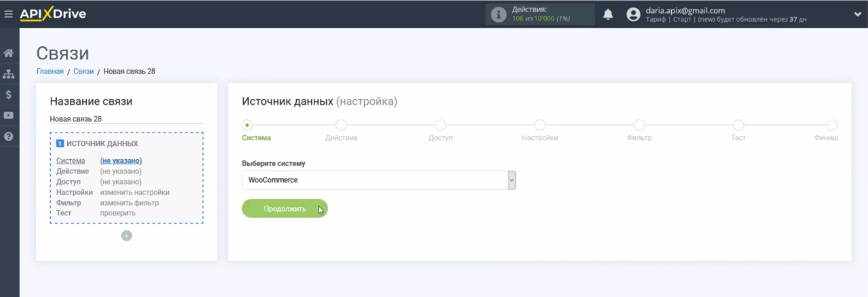Click the Настройки step label
The width and height of the screenshot is (868, 297).
pos(540,138)
